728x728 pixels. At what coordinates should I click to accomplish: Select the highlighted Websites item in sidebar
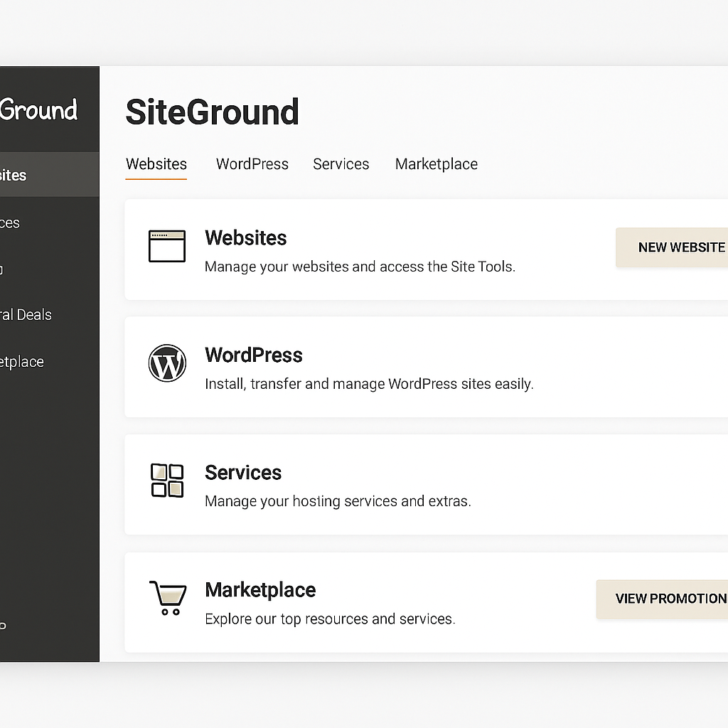click(49, 175)
